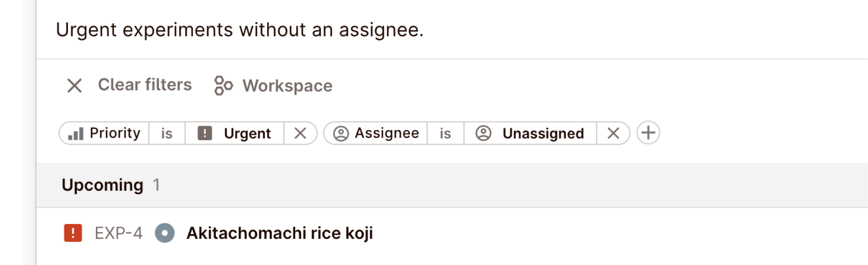Open the Unassigned value selector
Screen dimensions: 868x265
click(x=543, y=133)
